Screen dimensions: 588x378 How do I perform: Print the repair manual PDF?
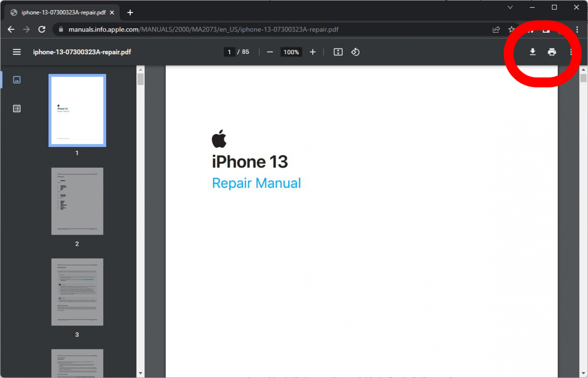[x=552, y=52]
